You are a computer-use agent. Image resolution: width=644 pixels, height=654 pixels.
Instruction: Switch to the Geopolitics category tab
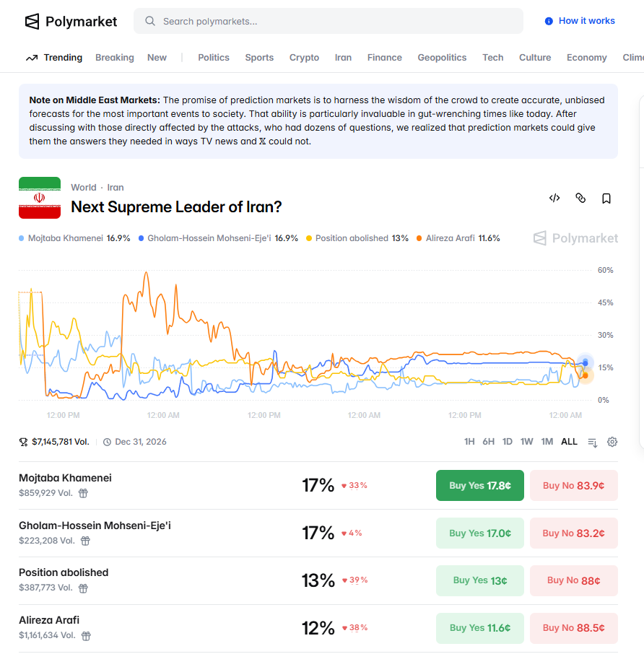tap(442, 58)
